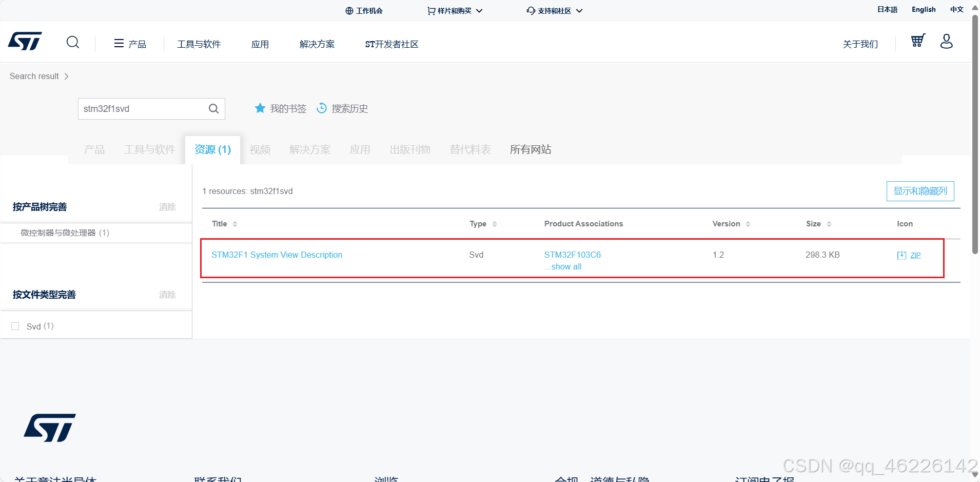Switch language to 中文
980x482 pixels.
pos(957,9)
